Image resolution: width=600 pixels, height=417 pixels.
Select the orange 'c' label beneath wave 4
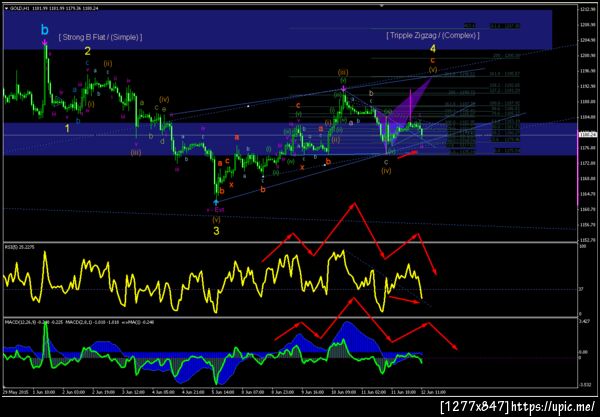[432, 60]
